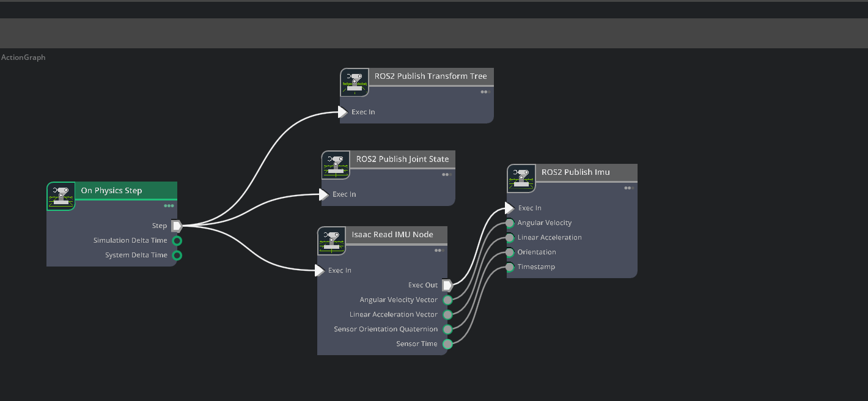Select the ROS2 Publish Imu title

pos(576,172)
